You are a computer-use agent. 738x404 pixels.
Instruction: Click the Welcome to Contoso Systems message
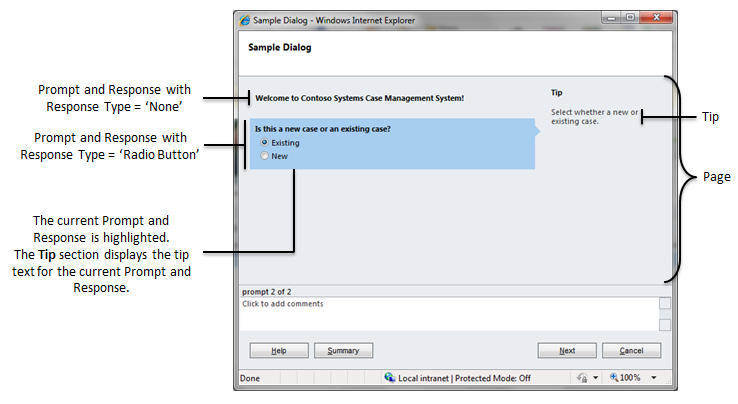pos(360,98)
